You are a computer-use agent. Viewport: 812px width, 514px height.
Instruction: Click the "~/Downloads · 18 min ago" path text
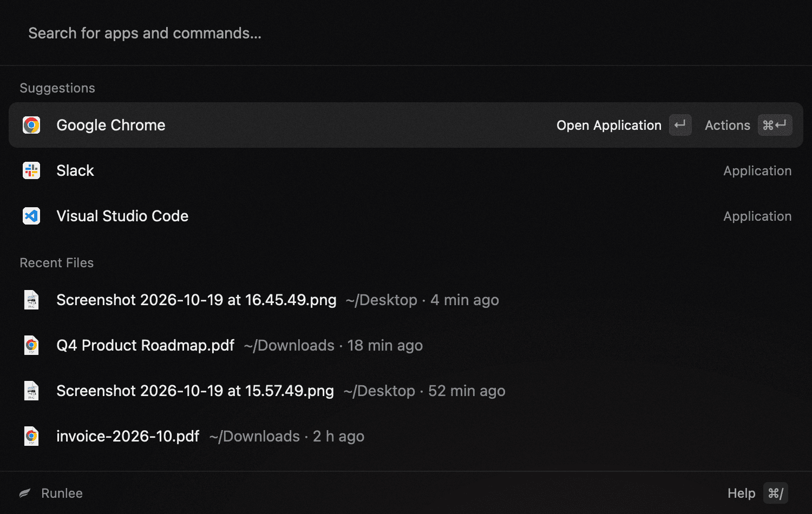pos(333,345)
